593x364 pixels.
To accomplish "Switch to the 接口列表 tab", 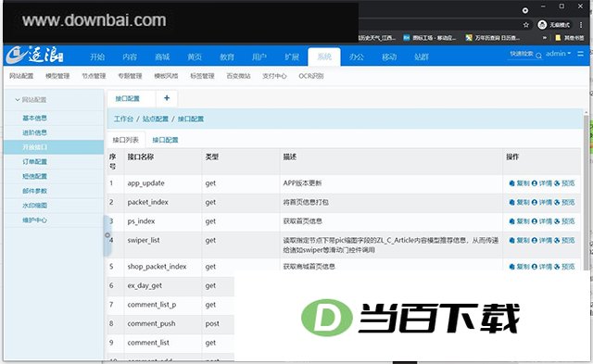I will point(126,140).
